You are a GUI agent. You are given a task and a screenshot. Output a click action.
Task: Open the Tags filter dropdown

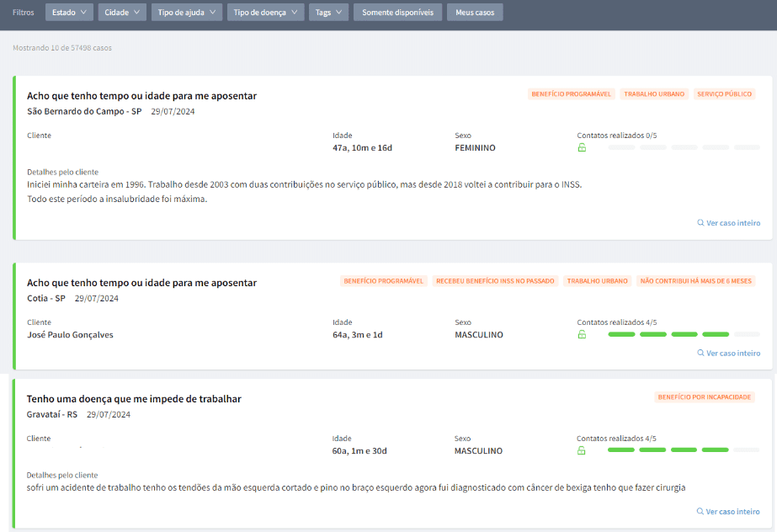coord(328,13)
